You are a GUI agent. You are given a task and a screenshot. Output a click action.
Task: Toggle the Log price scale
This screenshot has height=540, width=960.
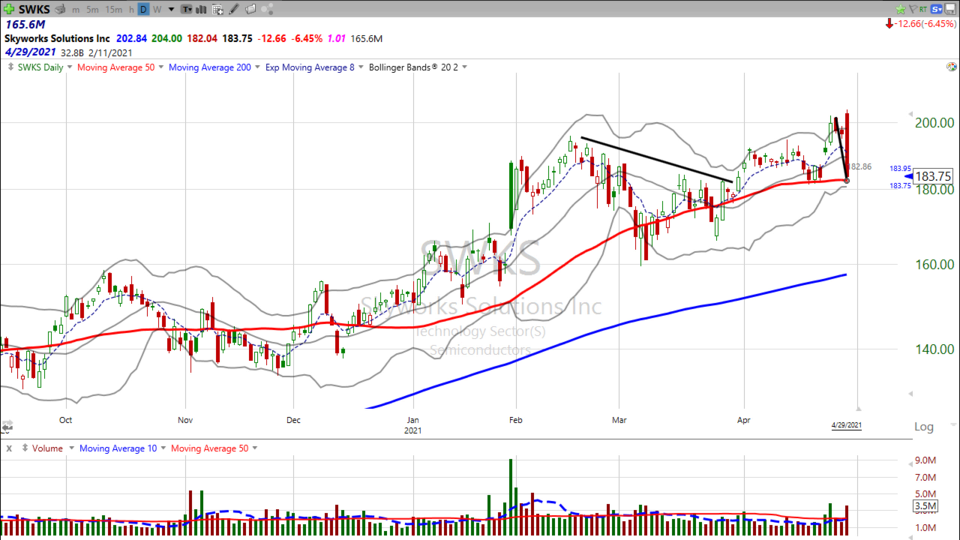point(922,427)
